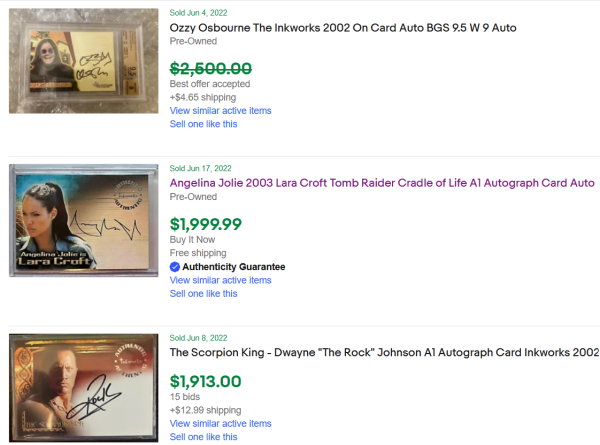
Task: View similar active items for Scorpion King card
Action: point(220,423)
